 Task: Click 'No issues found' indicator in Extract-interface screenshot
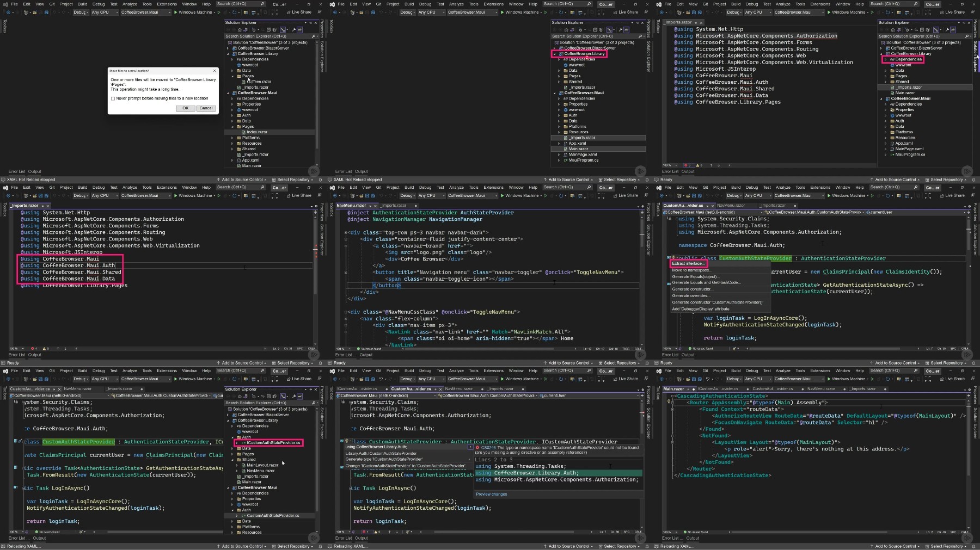click(701, 349)
